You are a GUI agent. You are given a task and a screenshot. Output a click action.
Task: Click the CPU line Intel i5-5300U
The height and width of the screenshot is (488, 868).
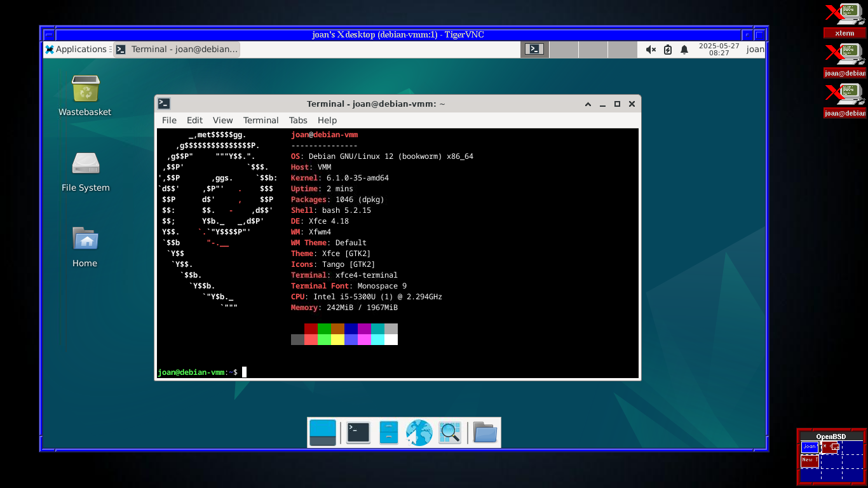point(367,297)
